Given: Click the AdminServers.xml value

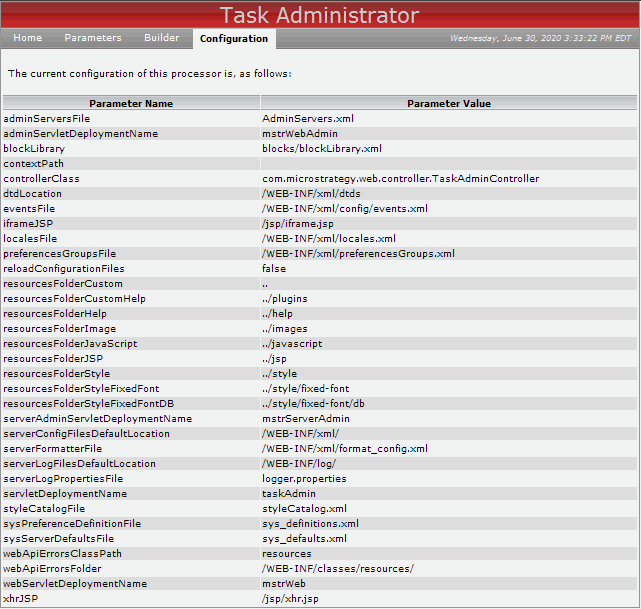Looking at the screenshot, I should [x=308, y=119].
